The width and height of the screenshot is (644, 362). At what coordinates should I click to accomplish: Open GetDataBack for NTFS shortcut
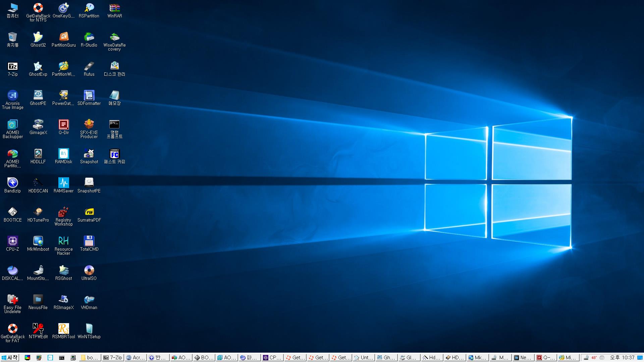pos(38,12)
